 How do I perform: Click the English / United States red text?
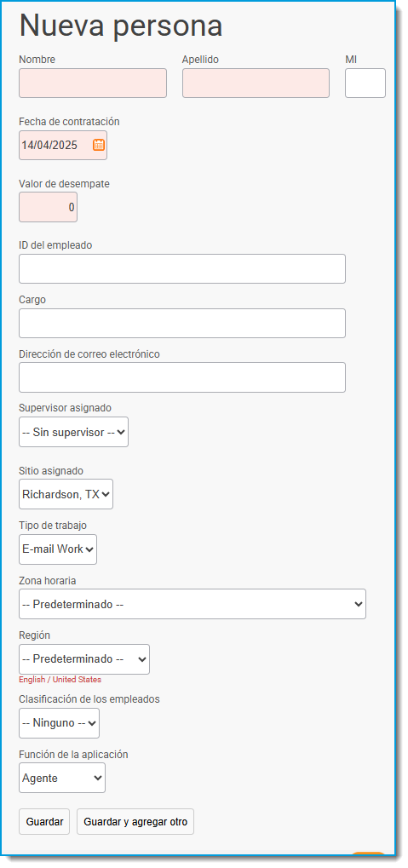(60, 679)
